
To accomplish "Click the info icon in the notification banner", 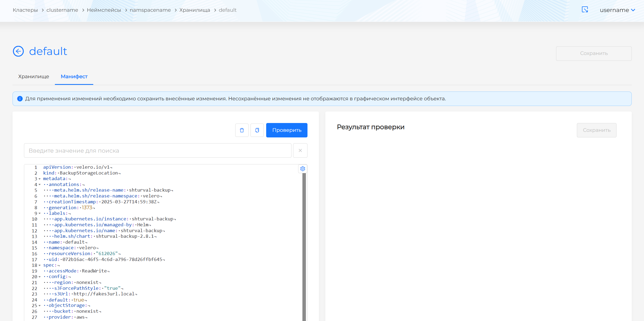I will 20,98.
